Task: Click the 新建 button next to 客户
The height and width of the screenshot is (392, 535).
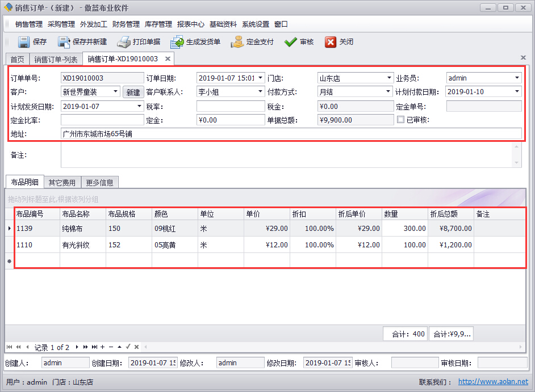Action: pos(133,91)
